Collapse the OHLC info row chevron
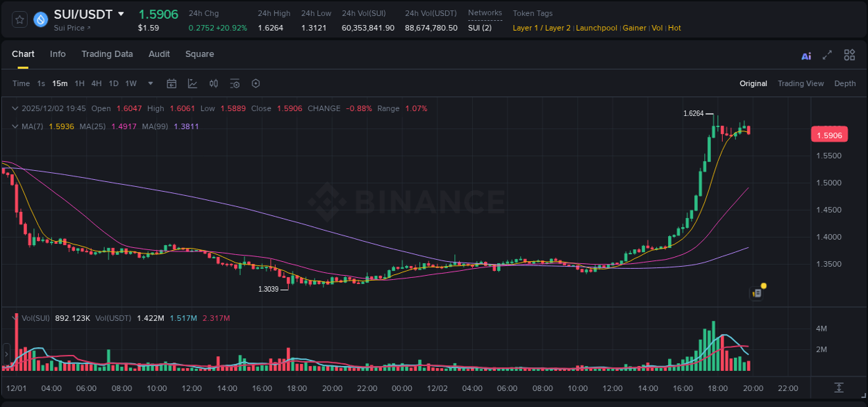Screen dimensions: 868x407 click(x=15, y=108)
